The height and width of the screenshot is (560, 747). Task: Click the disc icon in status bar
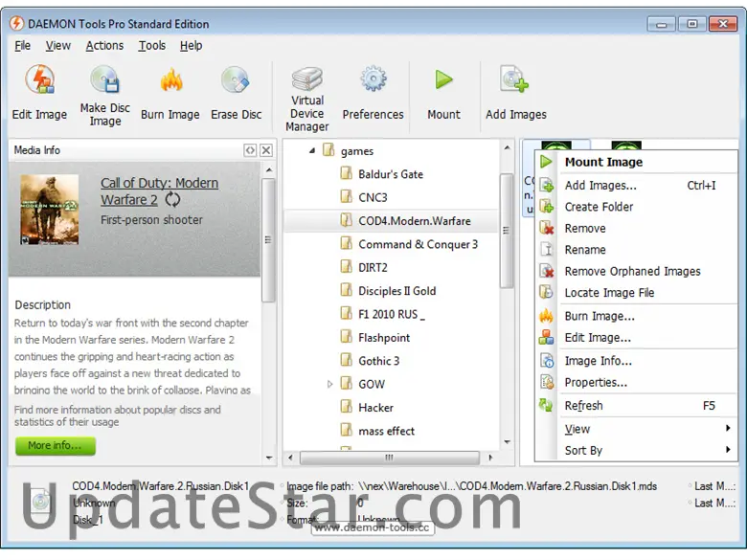(40, 501)
